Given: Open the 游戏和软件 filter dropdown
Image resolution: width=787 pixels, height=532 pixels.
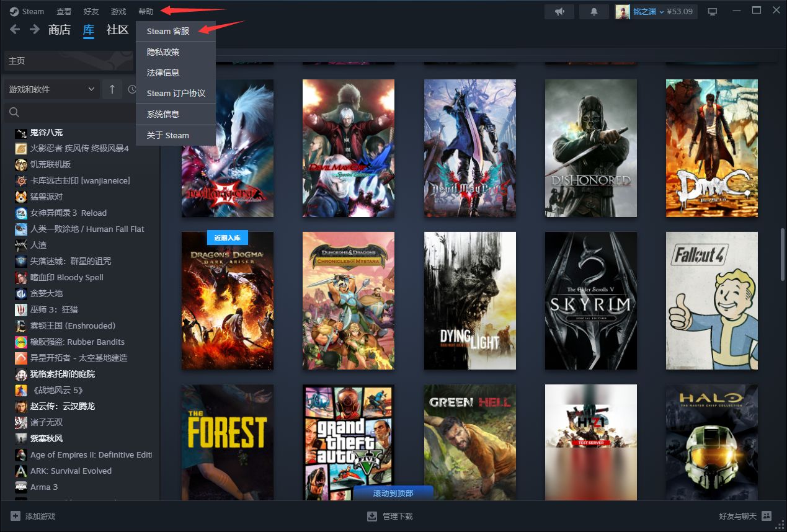Looking at the screenshot, I should click(52, 89).
